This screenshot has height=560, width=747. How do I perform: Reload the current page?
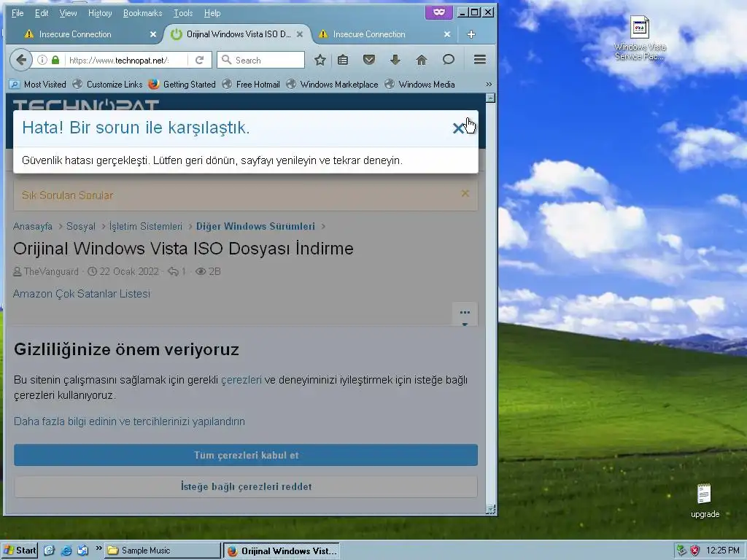[200, 60]
